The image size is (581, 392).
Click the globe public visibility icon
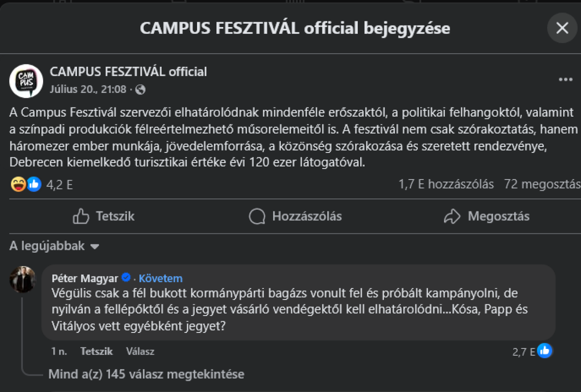pyautogui.click(x=141, y=90)
